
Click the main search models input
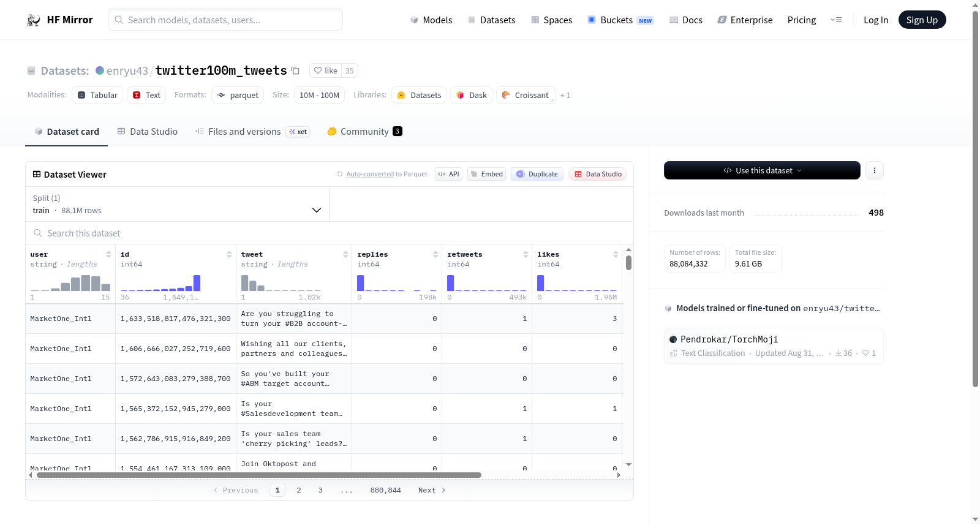(x=225, y=20)
